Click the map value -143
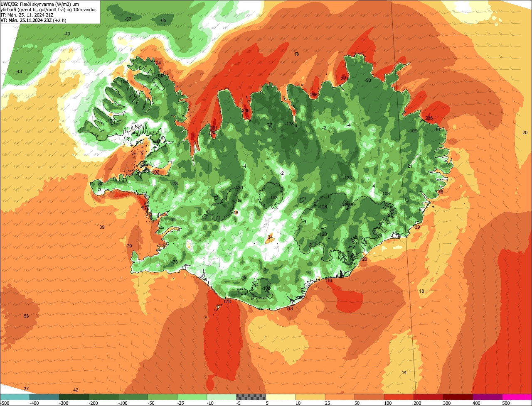Viewport: 532px width, 406px height. [x=273, y=198]
